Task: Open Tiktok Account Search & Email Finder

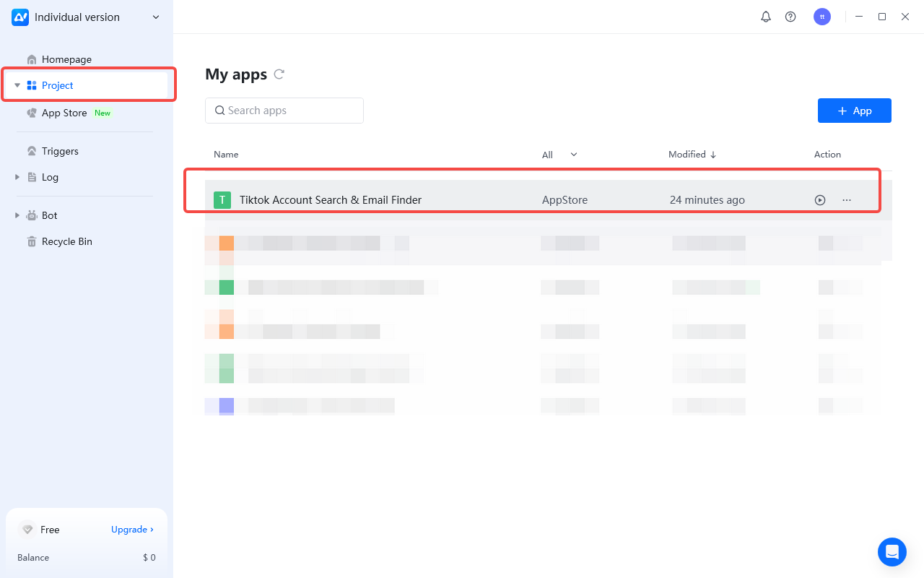Action: coord(331,200)
